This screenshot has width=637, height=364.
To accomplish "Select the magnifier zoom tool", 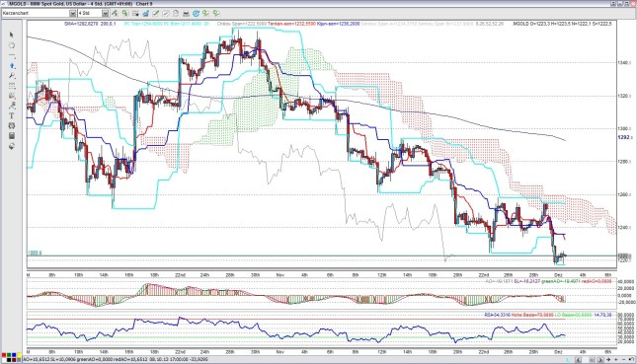I will coord(12,76).
